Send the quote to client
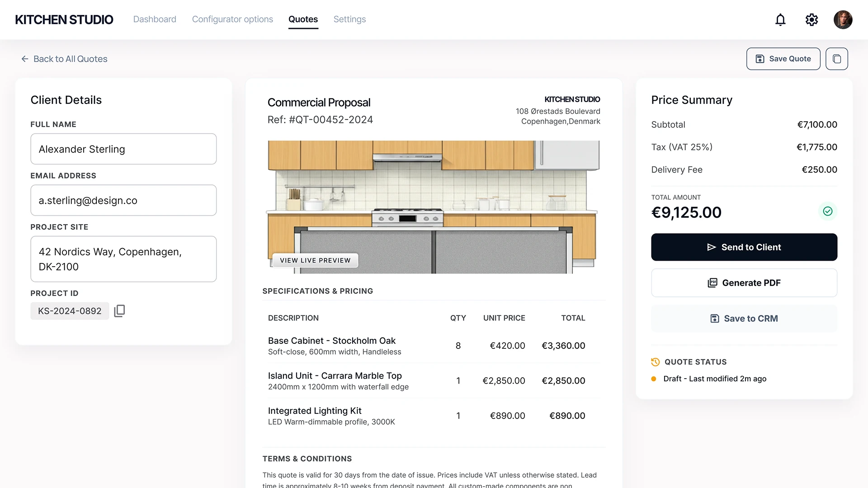 click(744, 247)
